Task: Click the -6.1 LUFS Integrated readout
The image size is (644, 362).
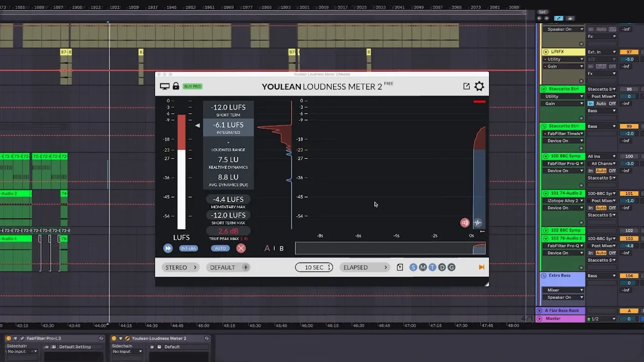Action: (228, 127)
